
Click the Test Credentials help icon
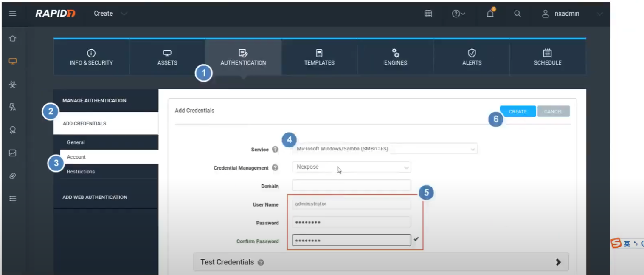pyautogui.click(x=261, y=263)
